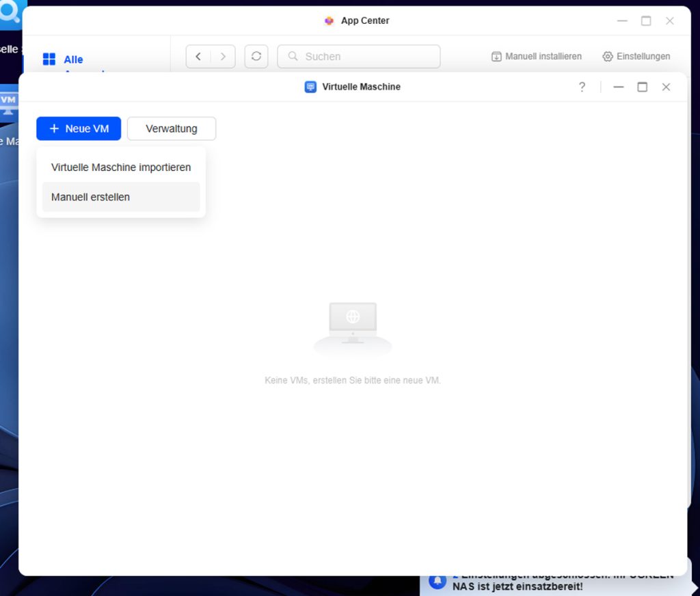Go forward using App Center forward arrow
Image resolution: width=700 pixels, height=596 pixels.
[223, 57]
